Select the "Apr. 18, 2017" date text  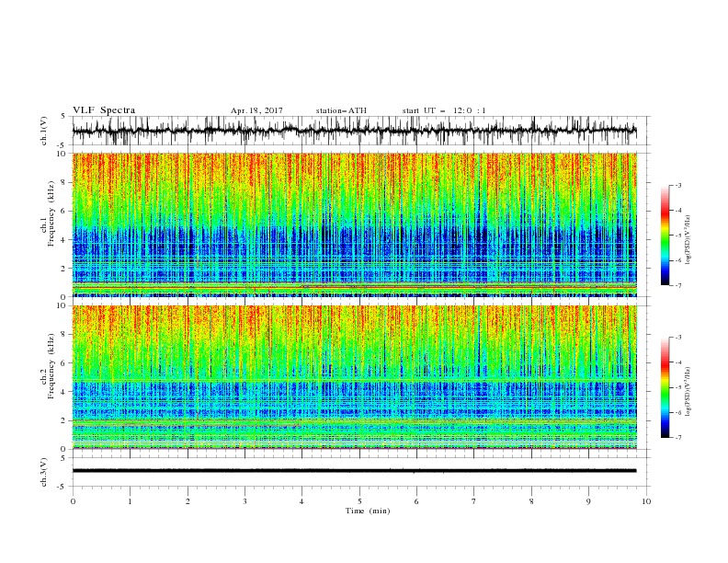[256, 110]
